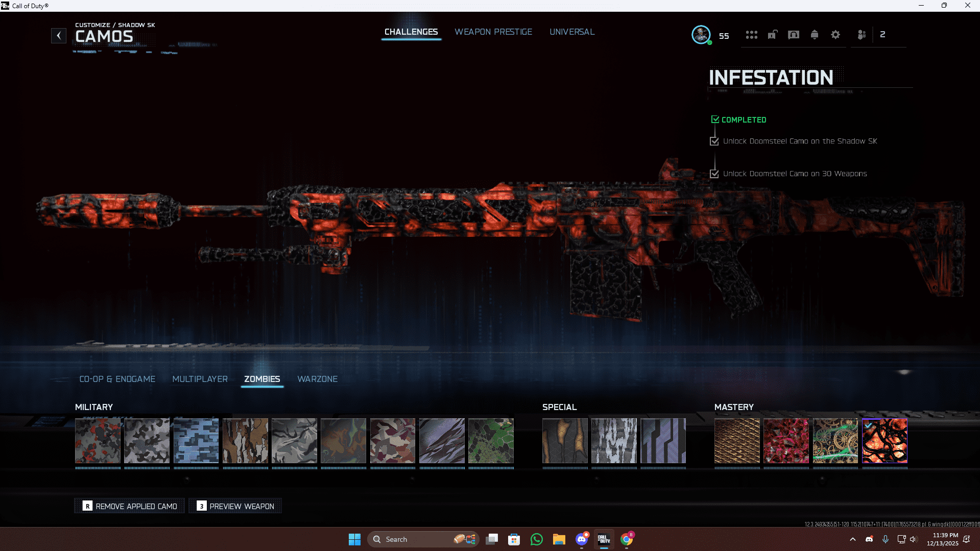Click the back arrow next to CAMOS
This screenshot has height=551, width=980.
pos(59,36)
